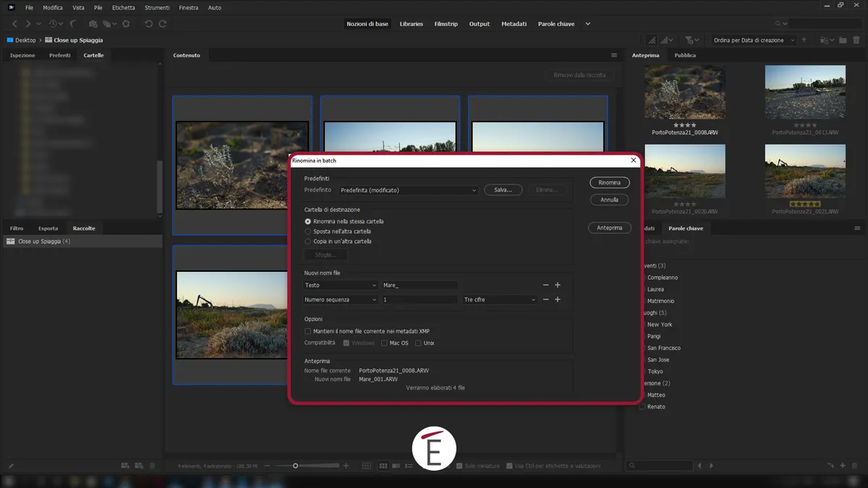Switch to list view using bottom icon
The image size is (868, 488).
(408, 466)
